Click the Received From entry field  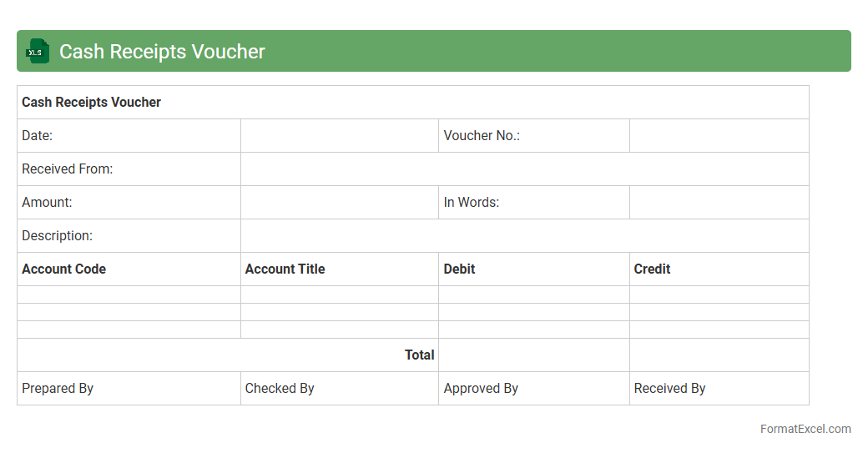[x=524, y=169]
